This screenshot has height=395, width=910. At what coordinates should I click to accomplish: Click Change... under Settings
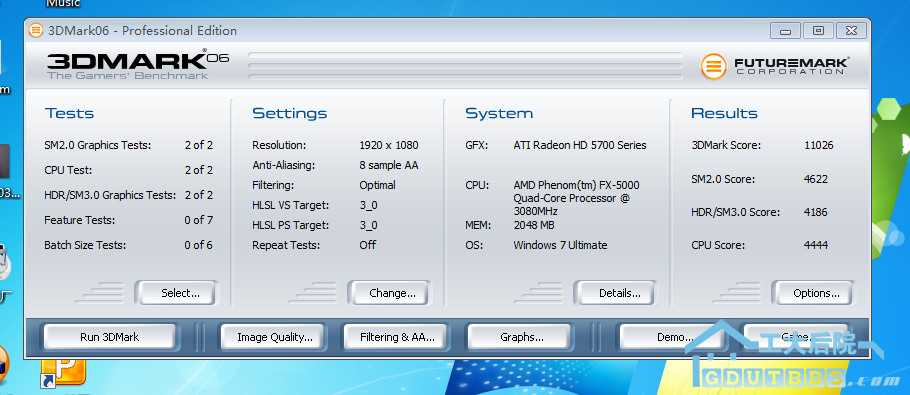pos(389,293)
